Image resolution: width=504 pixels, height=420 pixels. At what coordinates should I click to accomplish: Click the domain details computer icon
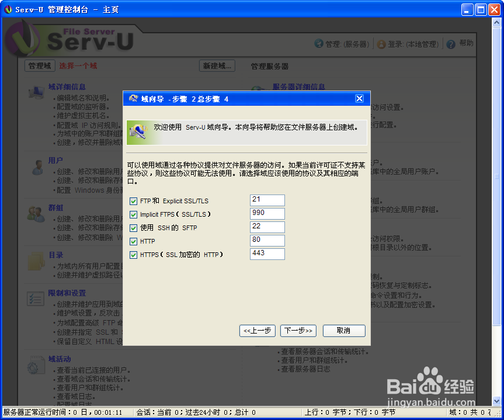tap(36, 93)
